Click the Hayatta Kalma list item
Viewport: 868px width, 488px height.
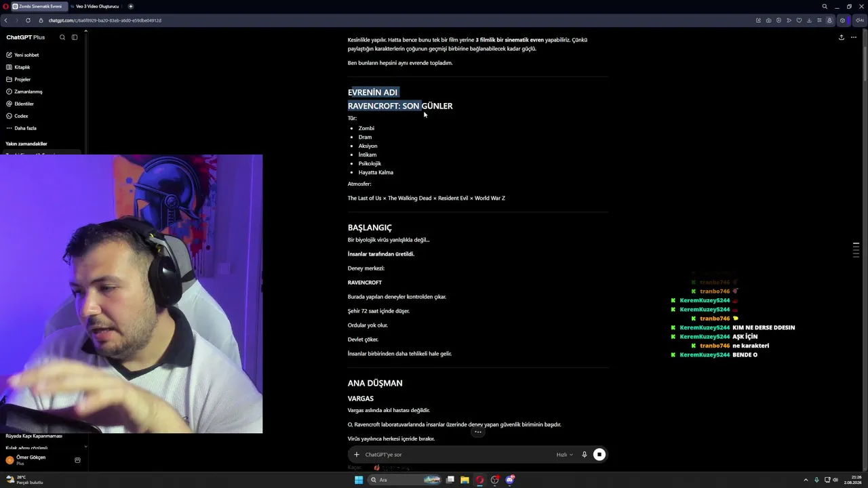click(x=376, y=172)
